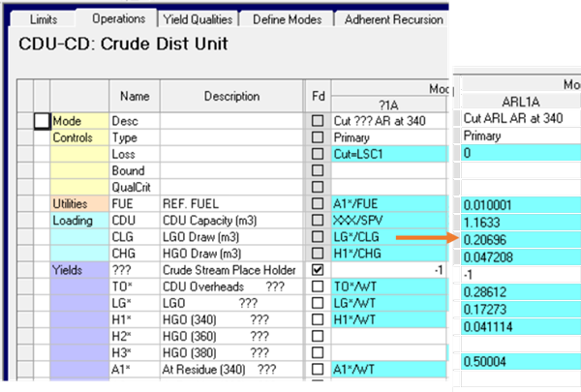Viewport: 581px width, 392px height.
Task: Check the Fd box in Loss row
Action: click(x=319, y=154)
